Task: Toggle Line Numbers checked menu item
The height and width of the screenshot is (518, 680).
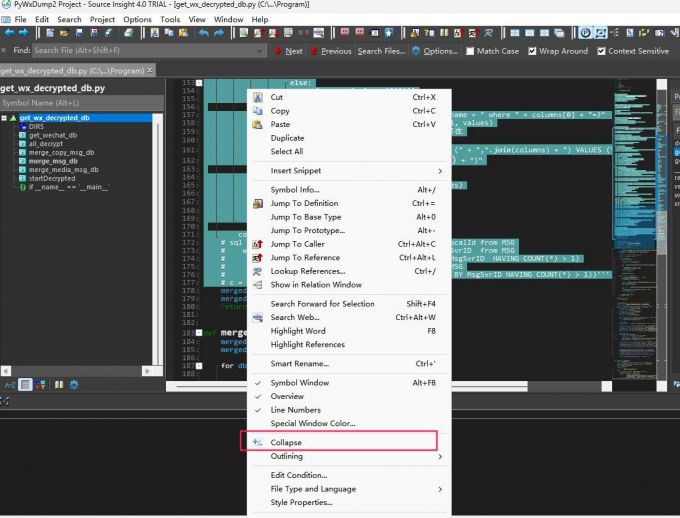Action: pyautogui.click(x=349, y=410)
